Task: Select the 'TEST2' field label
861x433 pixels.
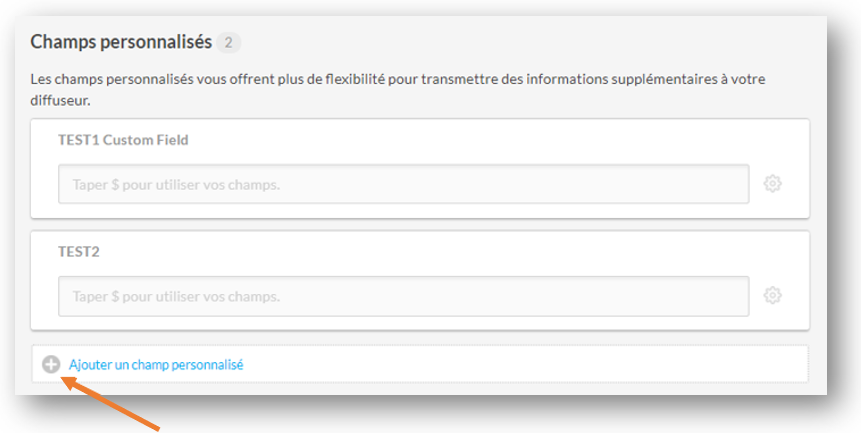Action: pyautogui.click(x=79, y=252)
